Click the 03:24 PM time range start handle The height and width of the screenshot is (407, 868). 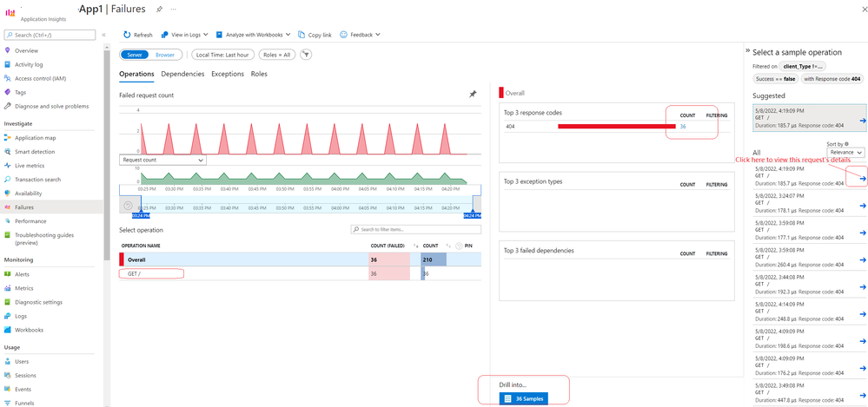pyautogui.click(x=141, y=215)
